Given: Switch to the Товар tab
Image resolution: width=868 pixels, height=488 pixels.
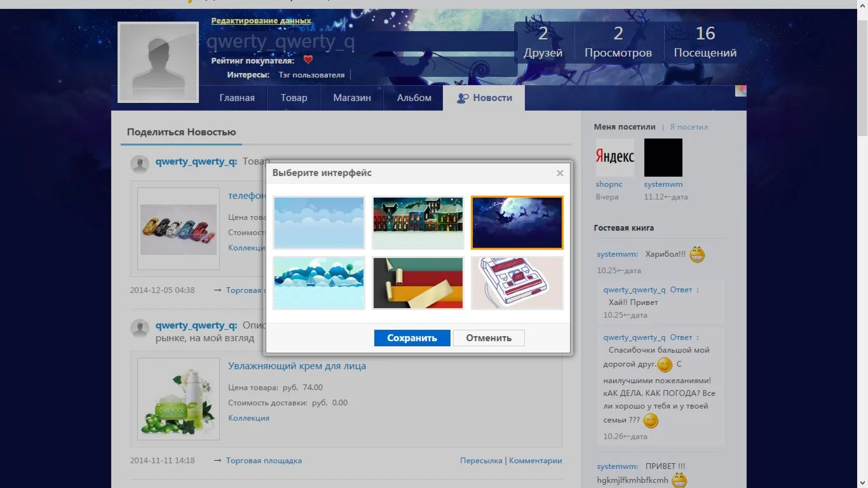Looking at the screenshot, I should [294, 98].
